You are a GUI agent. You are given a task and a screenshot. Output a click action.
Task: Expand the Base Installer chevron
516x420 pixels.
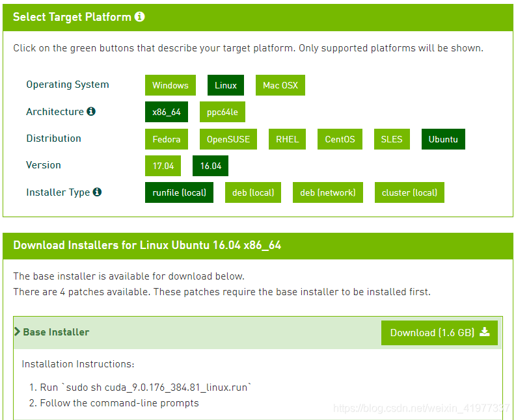pyautogui.click(x=17, y=332)
